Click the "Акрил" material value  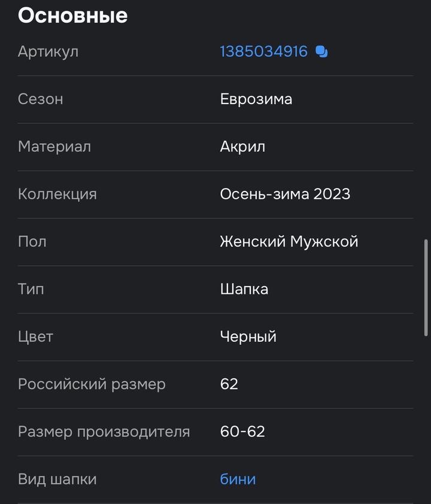point(242,147)
